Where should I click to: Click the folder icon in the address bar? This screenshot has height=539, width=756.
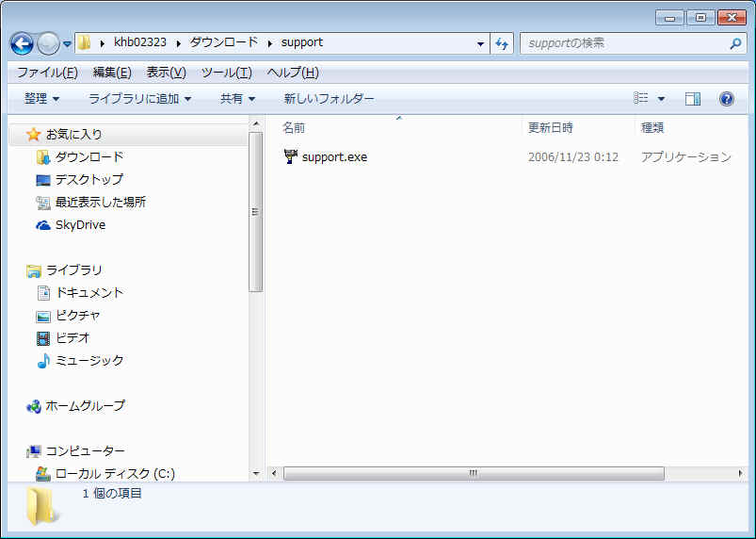[x=85, y=42]
